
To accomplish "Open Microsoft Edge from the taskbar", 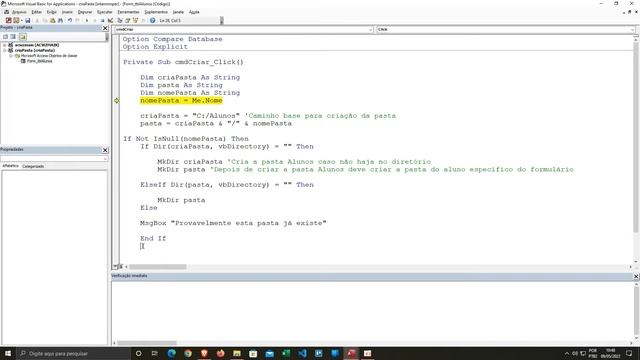I will coord(171,353).
